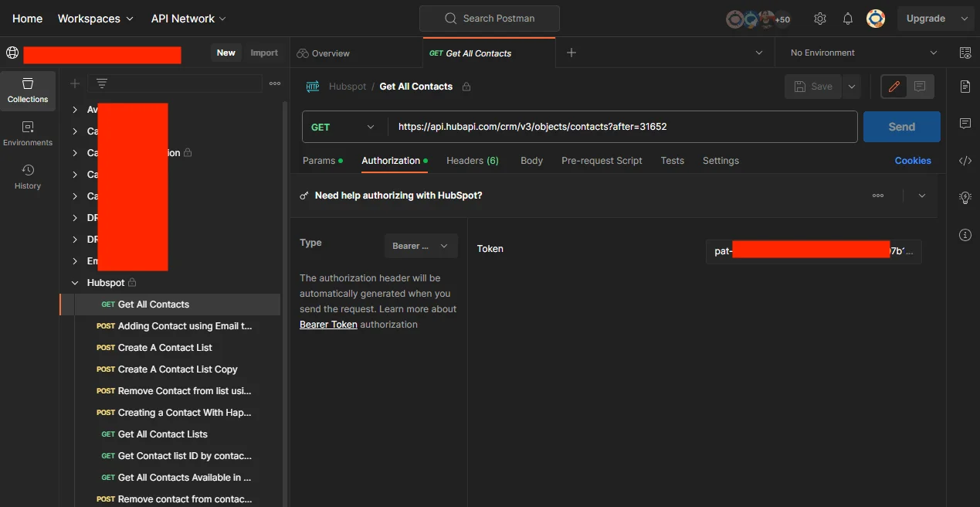
Task: Open the Comments right sidebar icon
Action: pyautogui.click(x=965, y=124)
